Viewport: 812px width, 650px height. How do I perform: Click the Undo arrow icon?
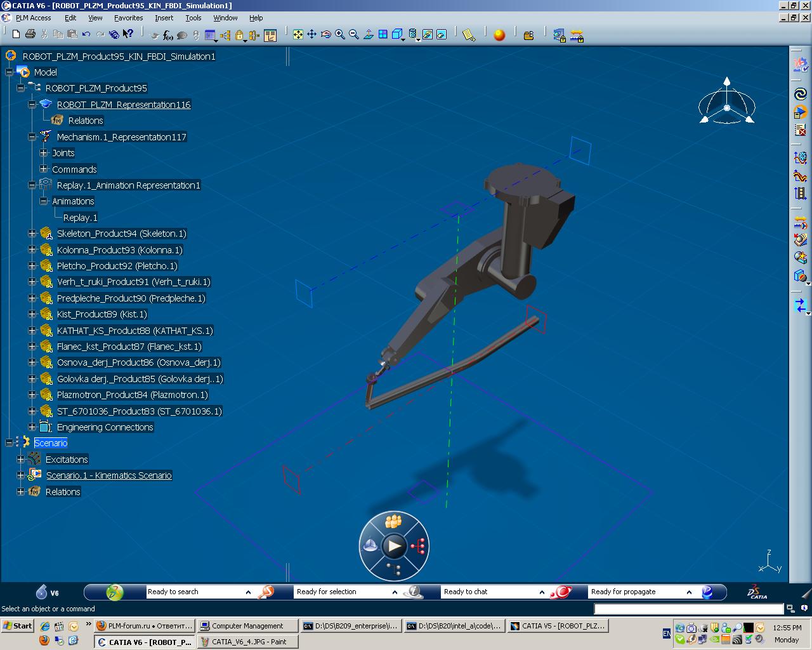(86, 34)
